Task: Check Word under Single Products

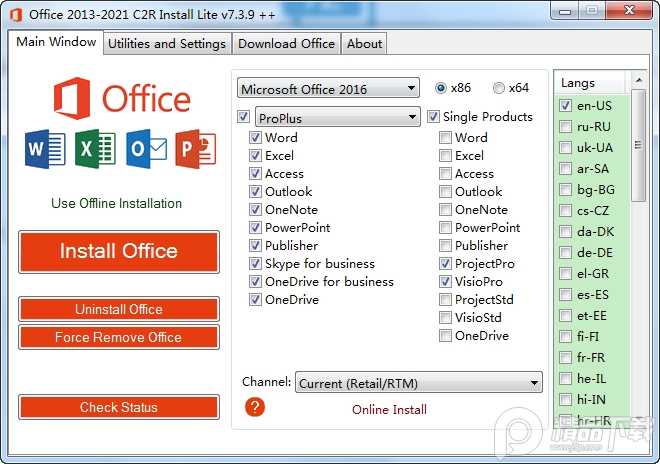Action: [445, 138]
